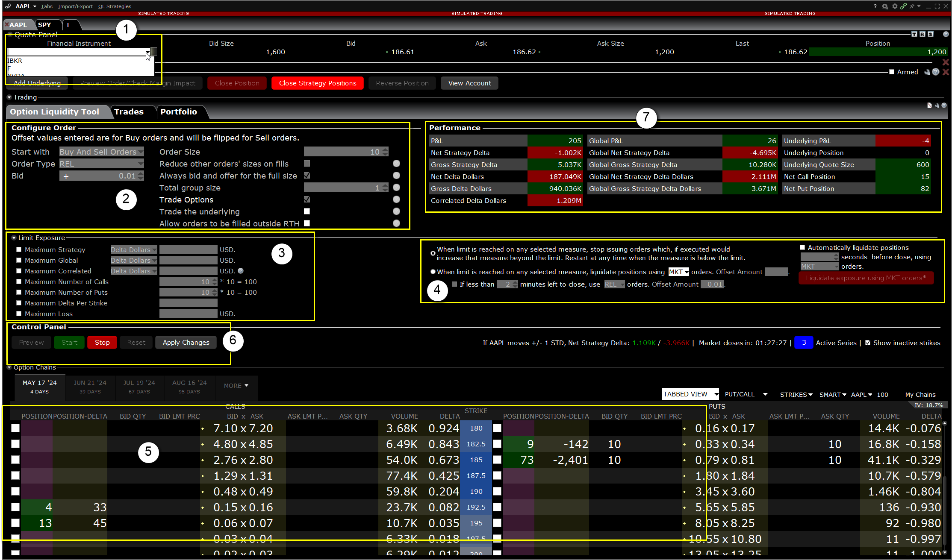The image size is (952, 560).
Task: Open STRIKES dropdown in option chains
Action: pos(796,395)
